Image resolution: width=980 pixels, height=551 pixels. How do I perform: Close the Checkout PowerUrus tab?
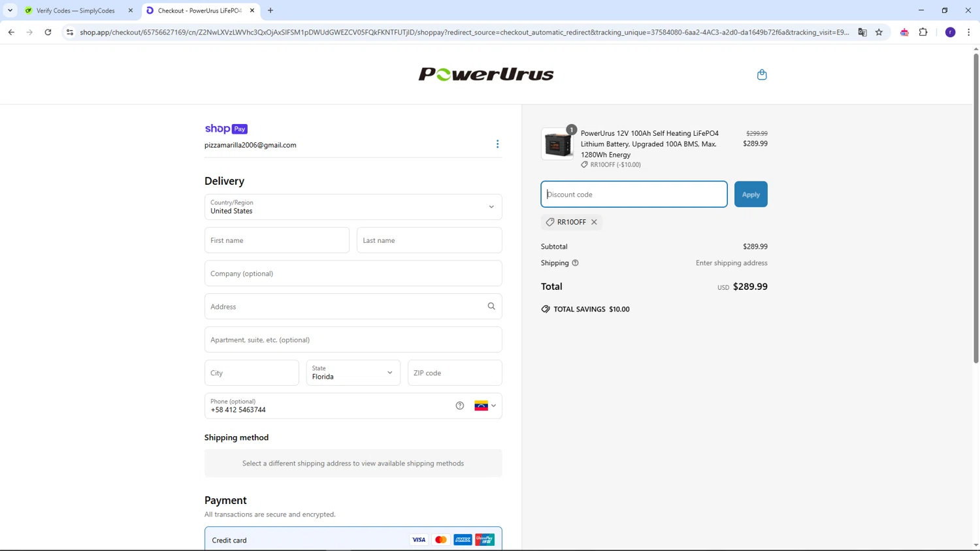coord(252,10)
